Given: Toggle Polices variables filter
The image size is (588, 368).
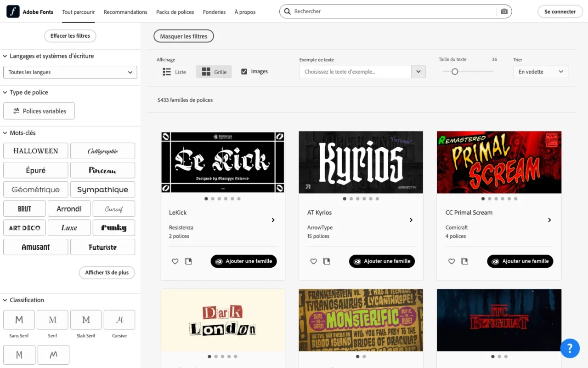Looking at the screenshot, I should [39, 111].
